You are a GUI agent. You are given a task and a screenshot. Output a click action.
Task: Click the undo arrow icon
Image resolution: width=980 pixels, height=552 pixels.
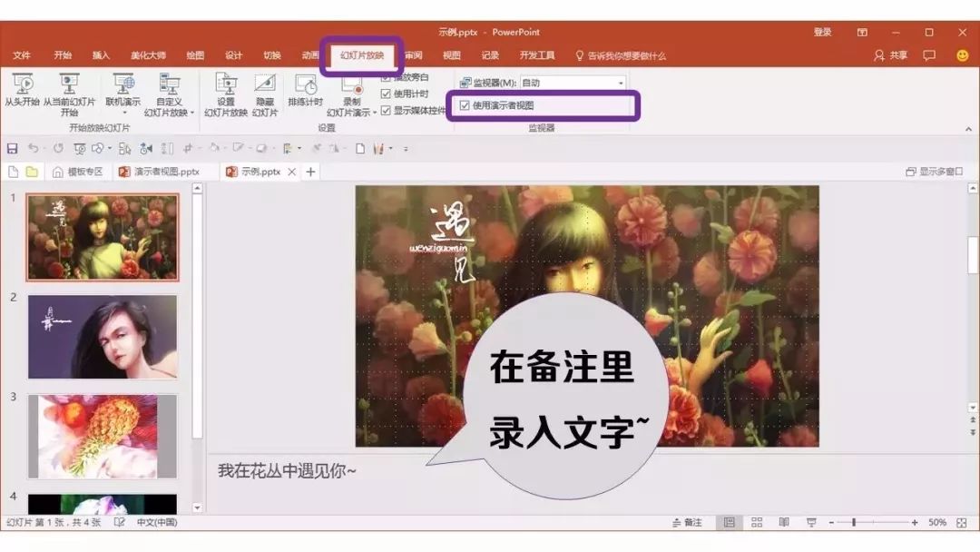click(33, 148)
